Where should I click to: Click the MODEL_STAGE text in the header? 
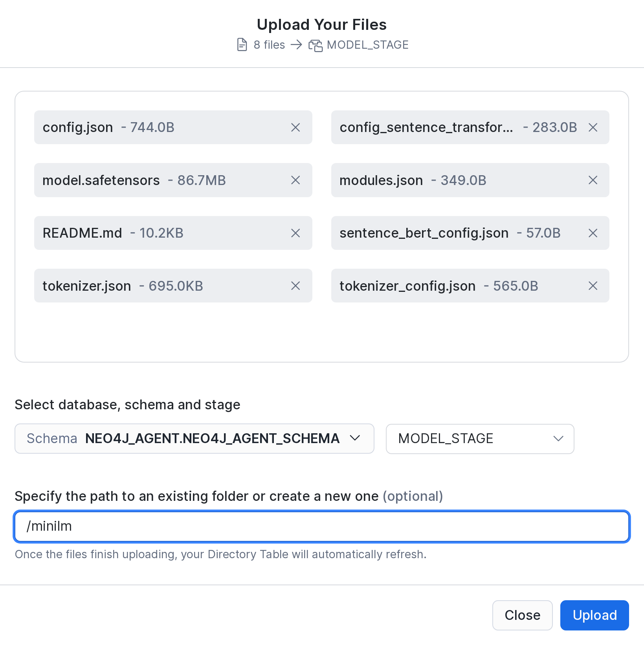click(368, 45)
